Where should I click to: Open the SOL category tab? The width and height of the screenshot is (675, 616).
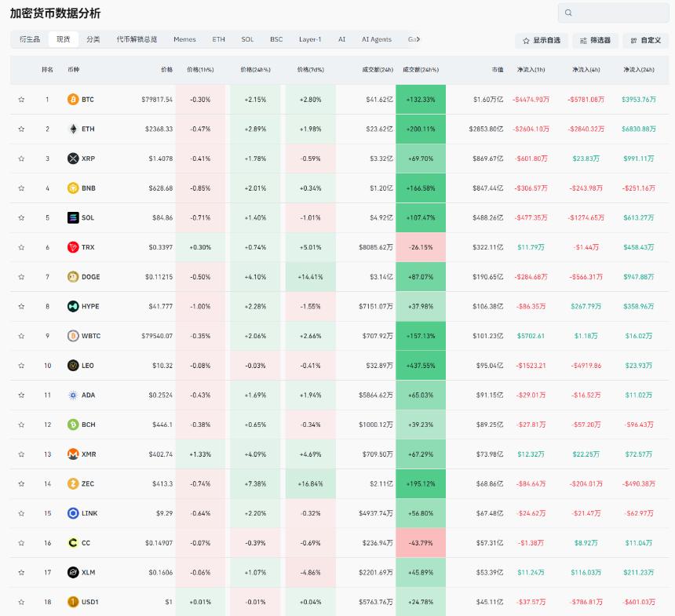[x=247, y=39]
